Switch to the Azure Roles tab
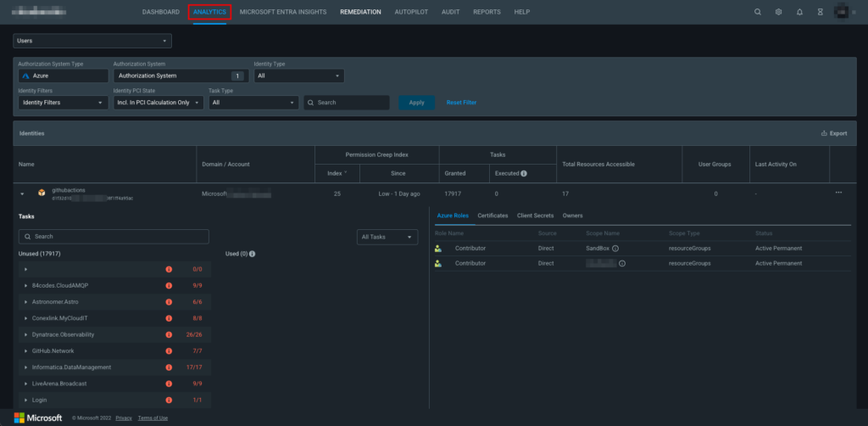The image size is (868, 426). coord(453,216)
